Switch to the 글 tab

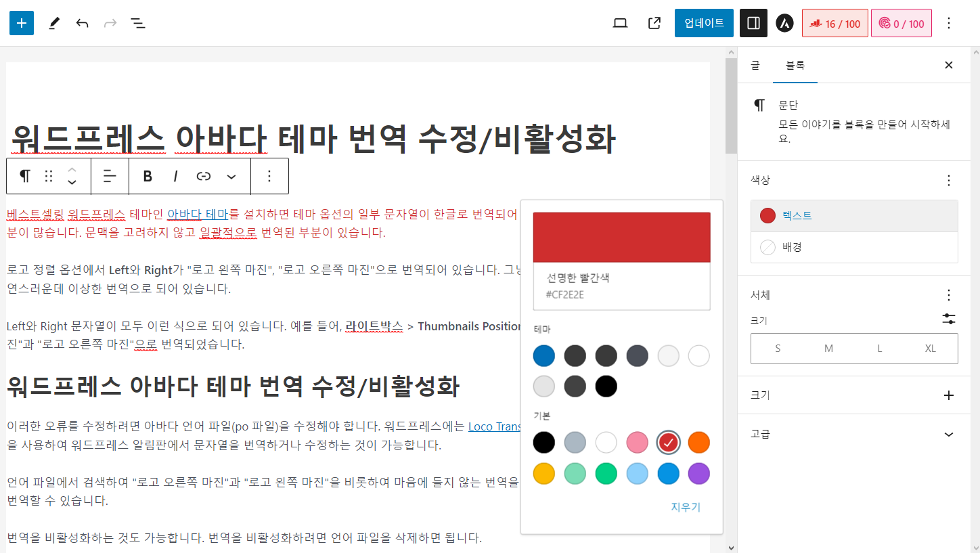(755, 65)
